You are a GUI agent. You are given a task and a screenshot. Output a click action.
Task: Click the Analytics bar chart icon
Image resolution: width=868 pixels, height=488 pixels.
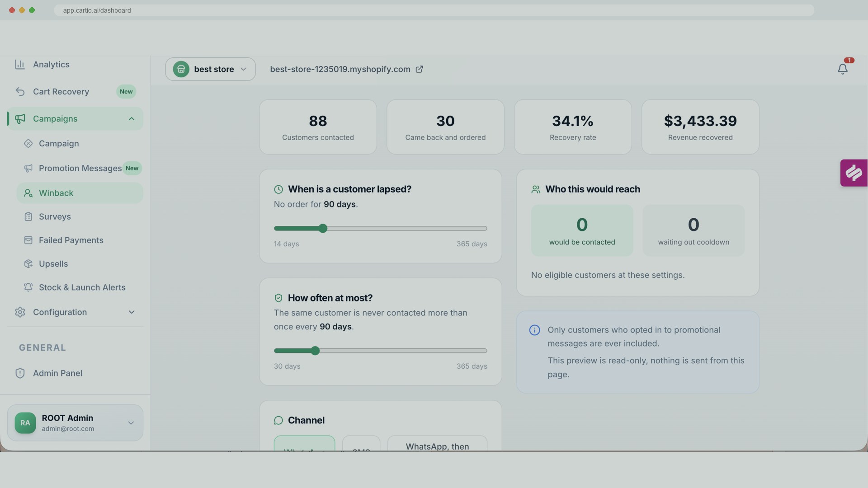[x=20, y=65]
